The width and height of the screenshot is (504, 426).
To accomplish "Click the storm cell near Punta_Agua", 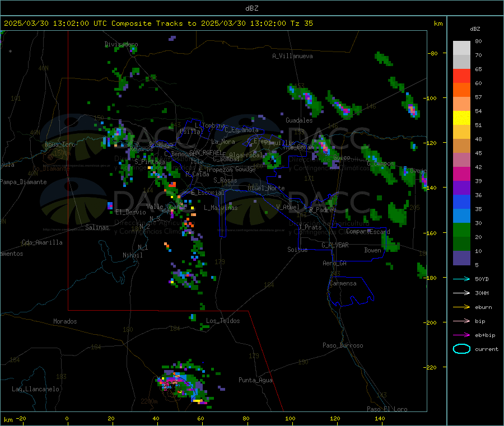I will click(184, 384).
